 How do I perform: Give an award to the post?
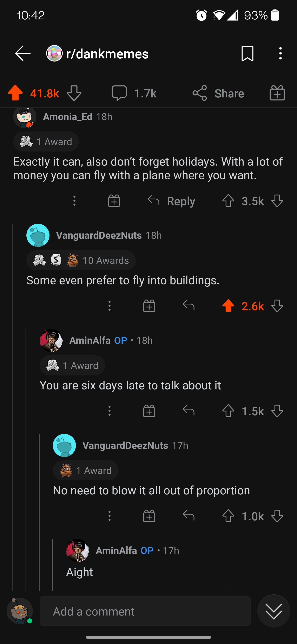[277, 93]
